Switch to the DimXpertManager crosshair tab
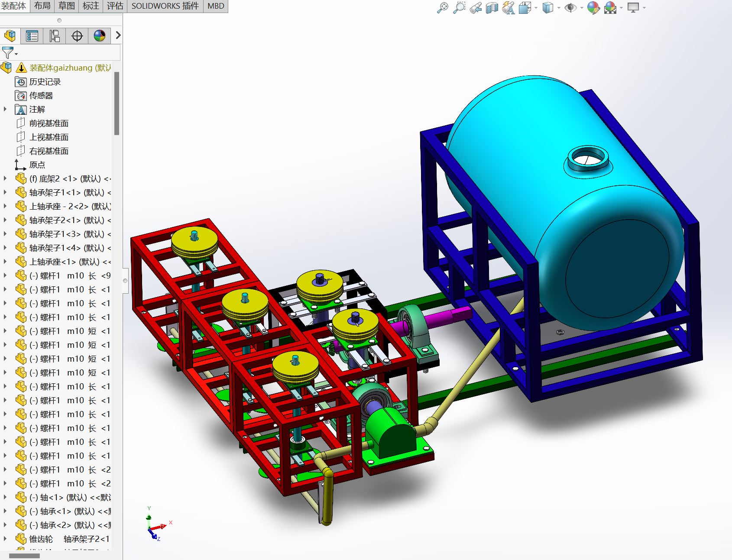 pyautogui.click(x=77, y=36)
